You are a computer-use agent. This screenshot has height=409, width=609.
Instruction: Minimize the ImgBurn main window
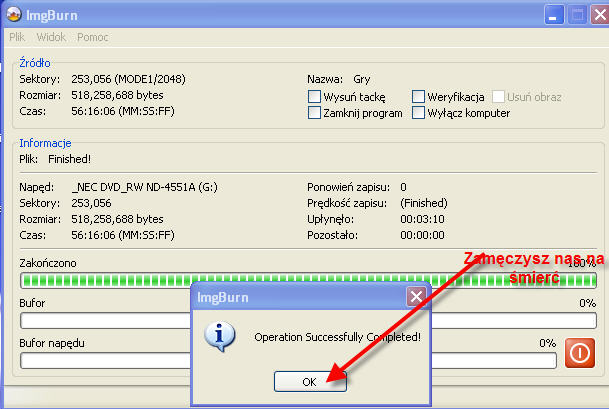(554, 16)
